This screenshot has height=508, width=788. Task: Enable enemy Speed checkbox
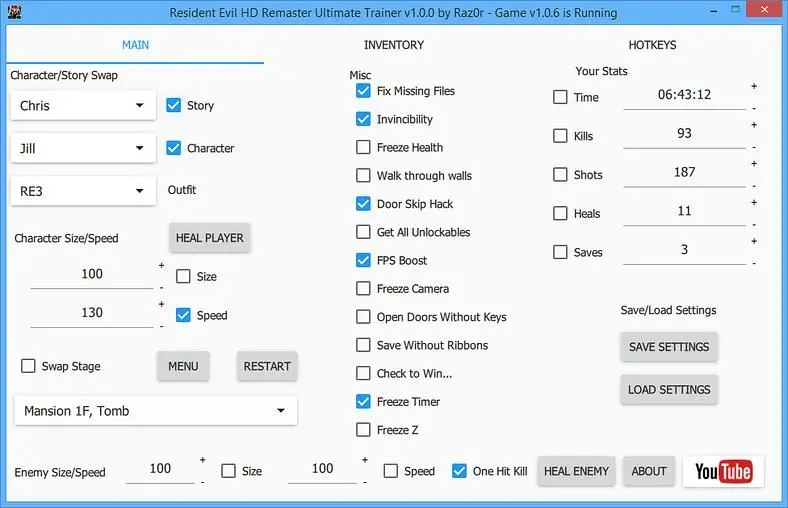390,471
